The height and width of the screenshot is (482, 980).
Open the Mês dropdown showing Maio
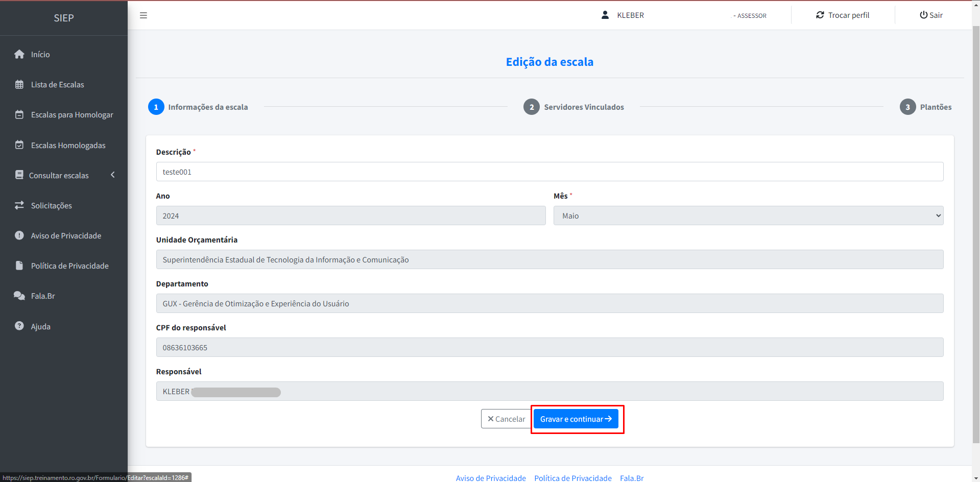coord(748,215)
